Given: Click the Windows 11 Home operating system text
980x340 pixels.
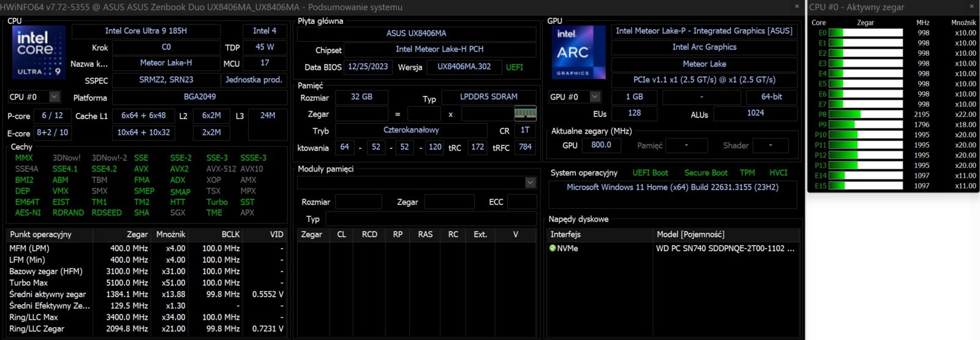Looking at the screenshot, I should point(672,187).
